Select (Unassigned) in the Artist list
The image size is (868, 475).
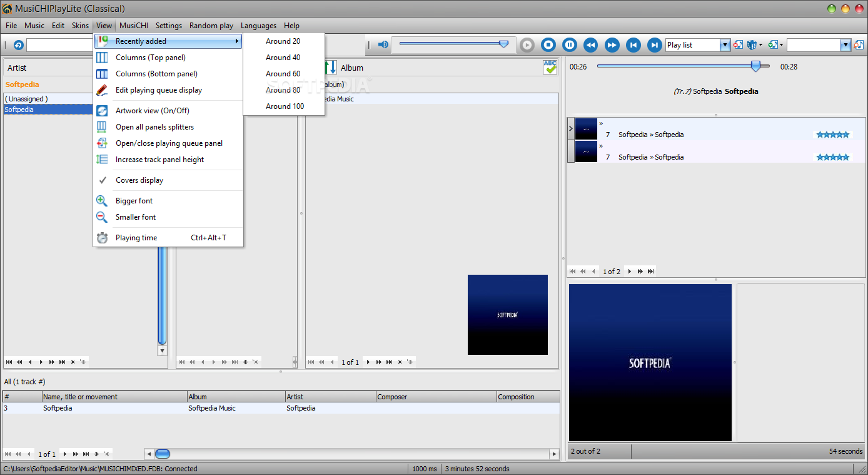pyautogui.click(x=49, y=99)
